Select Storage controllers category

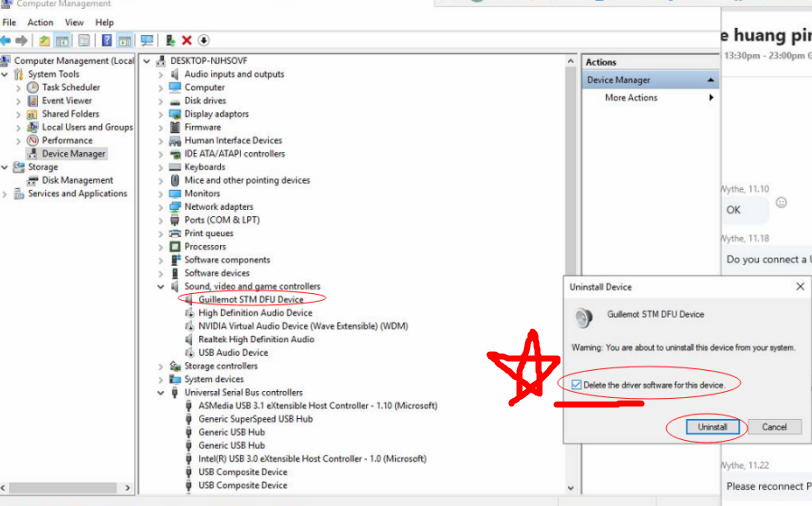tap(221, 366)
